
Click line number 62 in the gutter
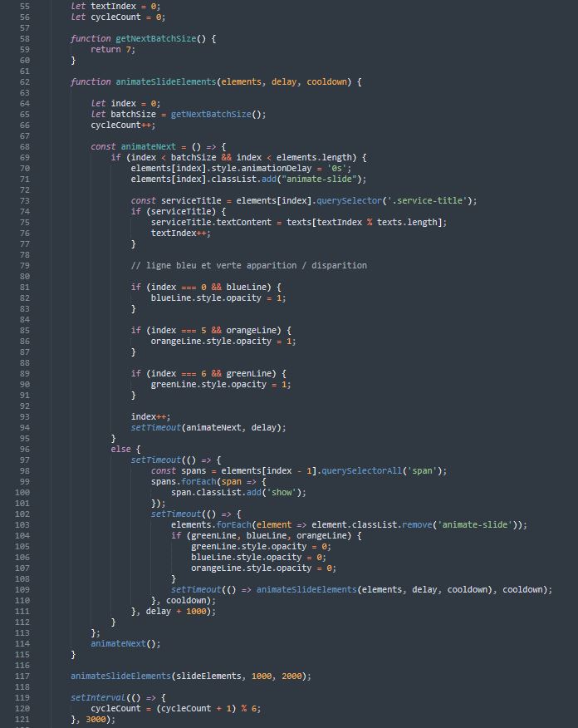[x=25, y=81]
